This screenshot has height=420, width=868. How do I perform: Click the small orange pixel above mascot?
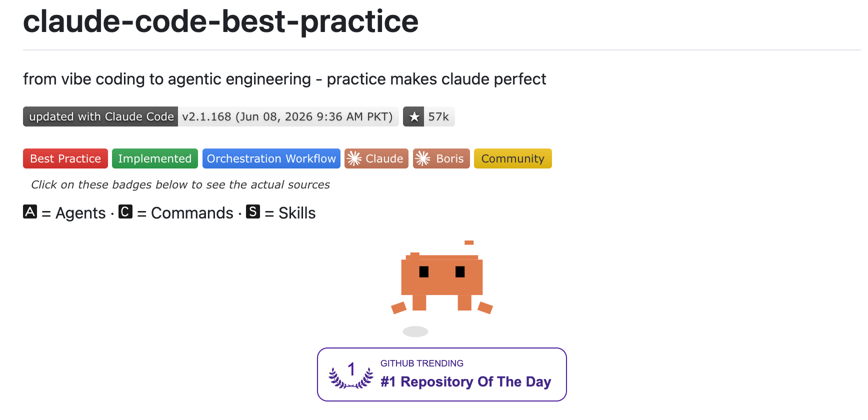[469, 242]
